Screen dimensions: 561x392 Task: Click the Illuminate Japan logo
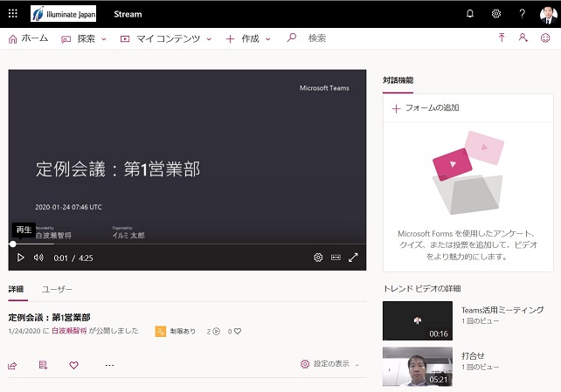[63, 14]
